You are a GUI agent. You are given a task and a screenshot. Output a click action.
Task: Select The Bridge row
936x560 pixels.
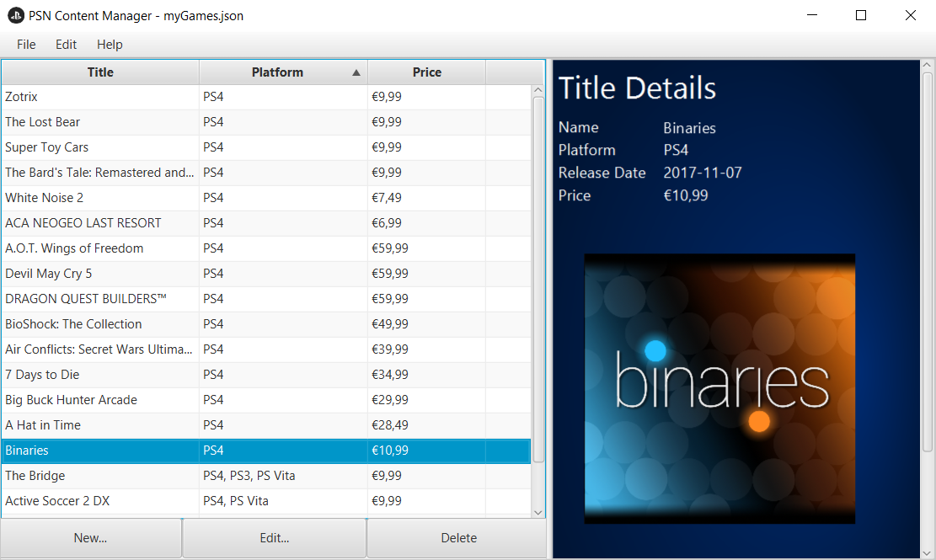pyautogui.click(x=266, y=476)
